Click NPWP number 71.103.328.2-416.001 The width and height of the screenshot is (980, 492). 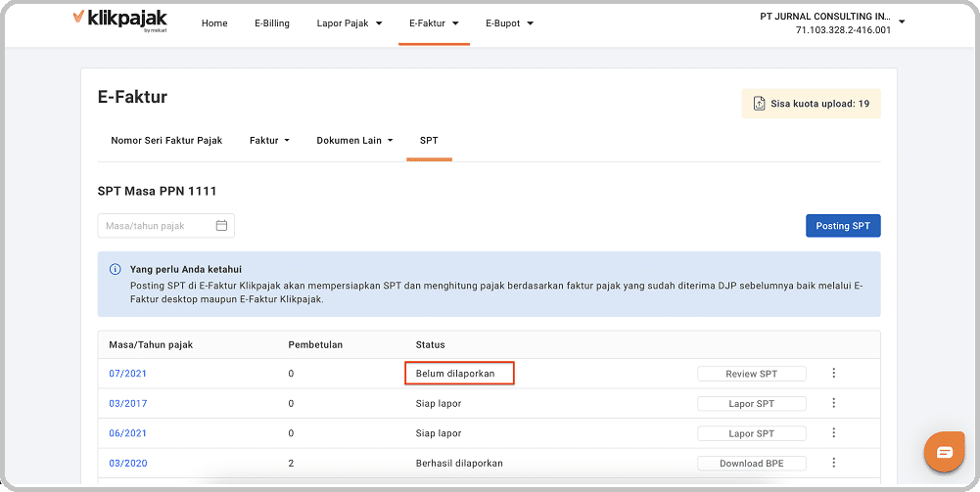click(843, 30)
